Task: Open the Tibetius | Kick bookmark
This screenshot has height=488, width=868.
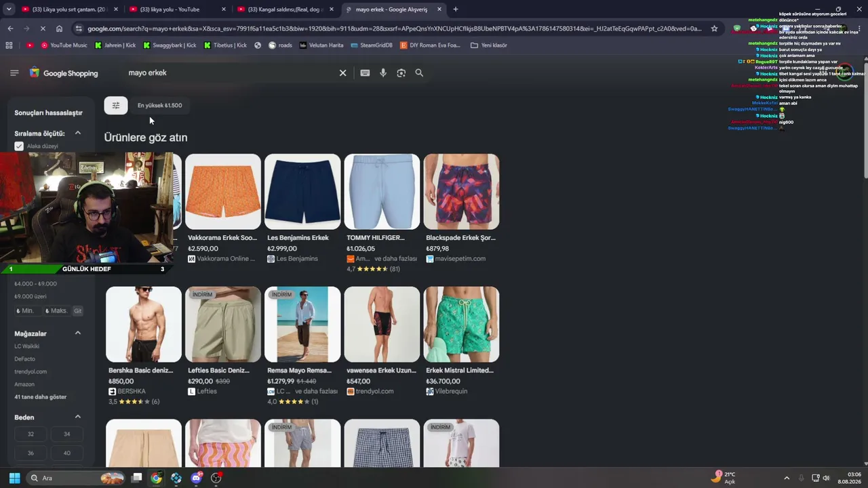Action: click(225, 45)
